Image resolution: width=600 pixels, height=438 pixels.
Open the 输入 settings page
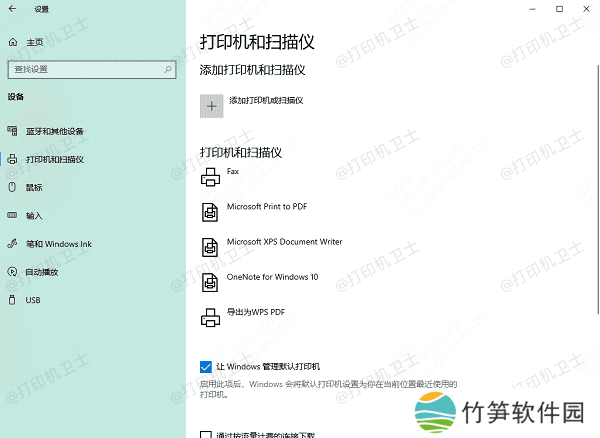tap(34, 216)
